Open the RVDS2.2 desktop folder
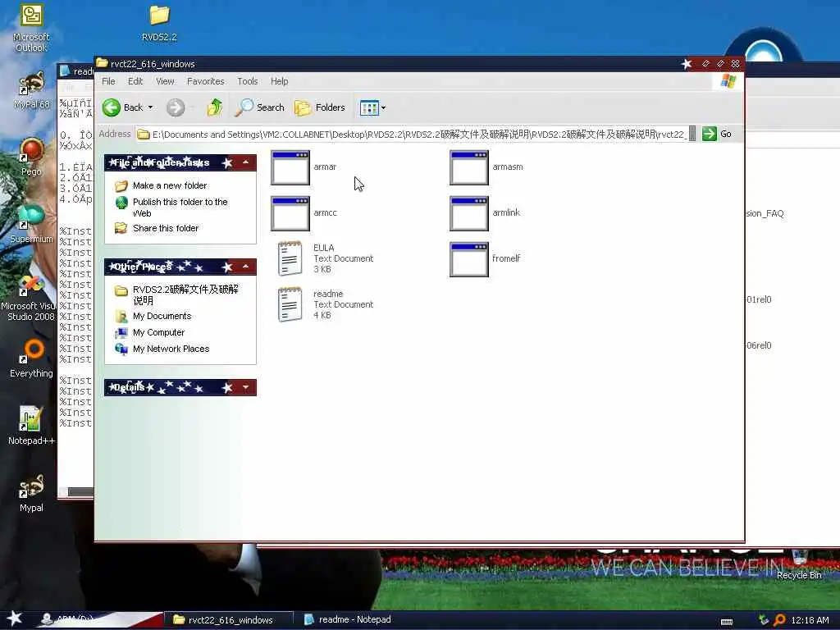Screen dimensions: 840x630 (x=159, y=23)
